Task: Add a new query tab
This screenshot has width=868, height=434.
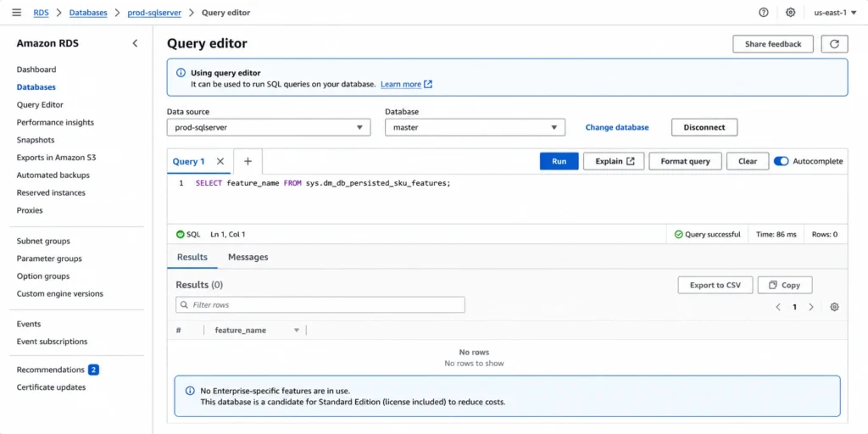Action: click(248, 161)
